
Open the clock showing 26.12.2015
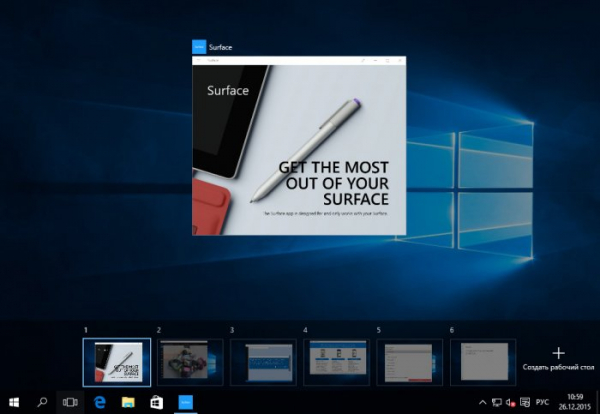pos(575,402)
